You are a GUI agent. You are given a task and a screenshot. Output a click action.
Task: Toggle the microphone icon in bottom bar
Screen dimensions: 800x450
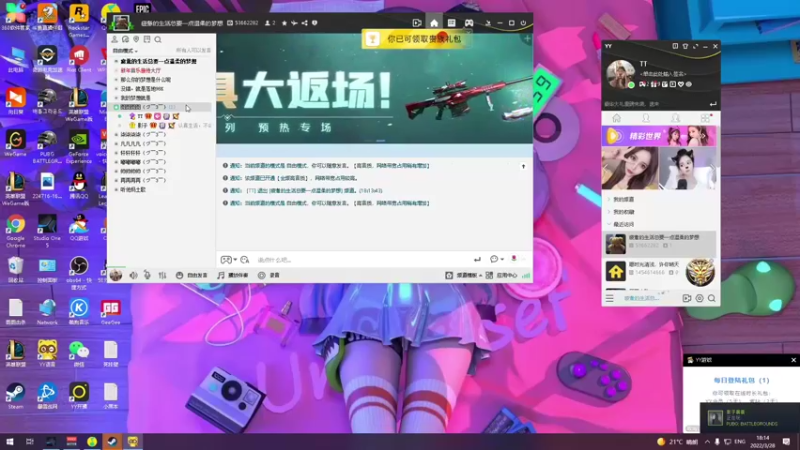pyautogui.click(x=147, y=276)
